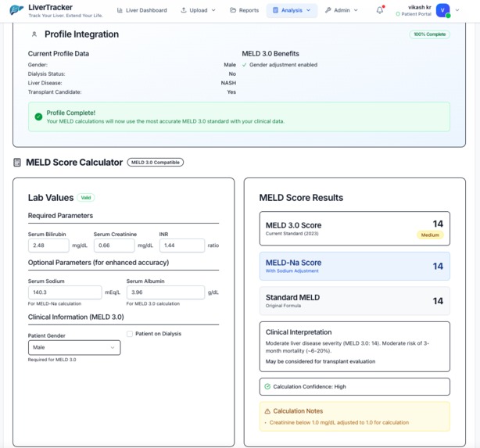Viewport: 480px width, 448px height.
Task: Click the 'Dialysis Status:' label
Action: (x=46, y=74)
